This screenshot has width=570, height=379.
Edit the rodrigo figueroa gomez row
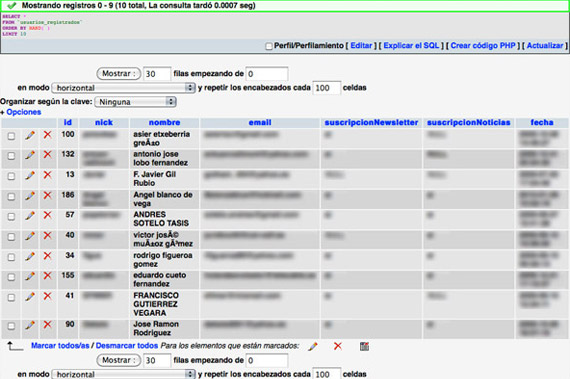30,257
